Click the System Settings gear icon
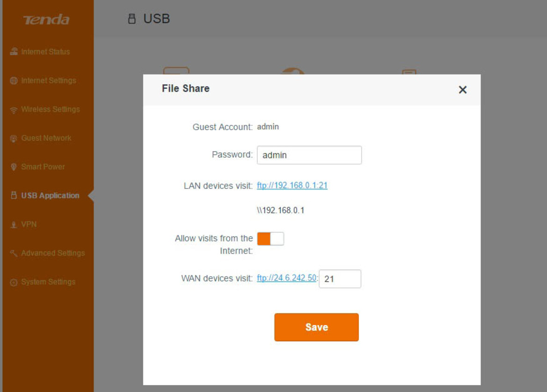 [x=14, y=282]
